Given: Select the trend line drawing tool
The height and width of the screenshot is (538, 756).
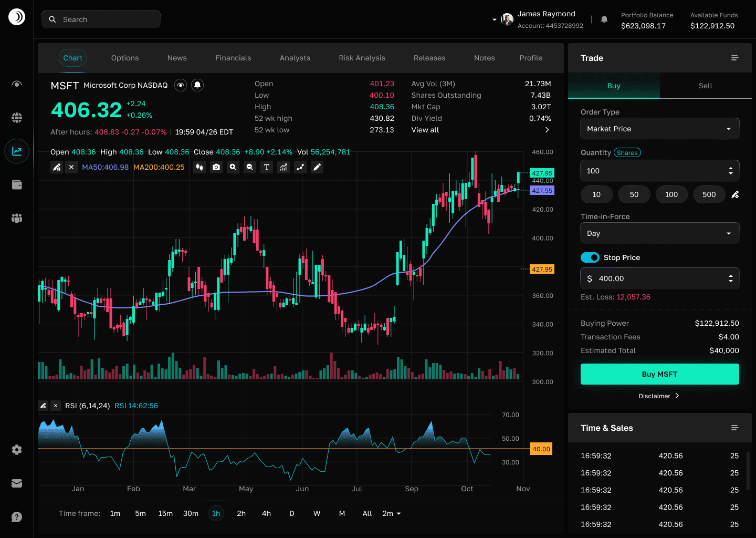Looking at the screenshot, I should 300,167.
